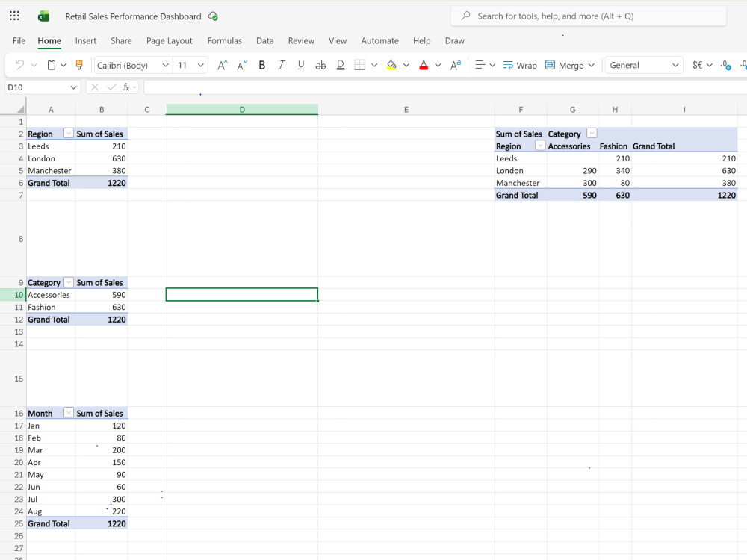747x560 pixels.
Task: Apply yellow fill color bucket
Action: click(391, 65)
